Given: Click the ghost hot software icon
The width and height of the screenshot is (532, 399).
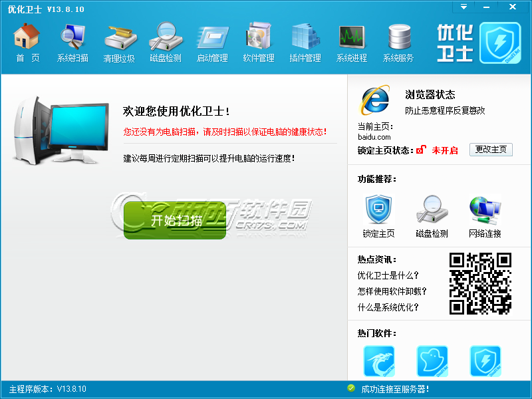Looking at the screenshot, I should pyautogui.click(x=432, y=361).
